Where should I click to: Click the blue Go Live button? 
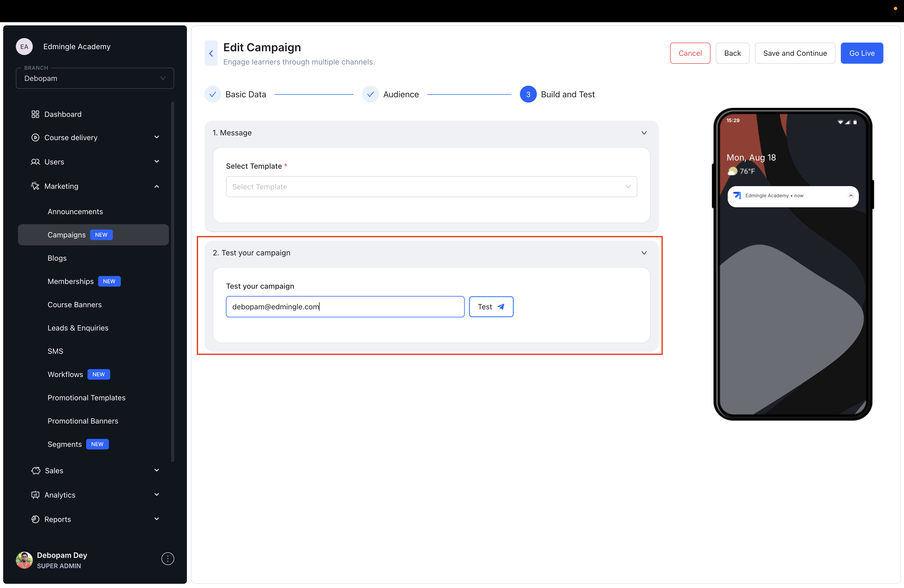(x=862, y=53)
